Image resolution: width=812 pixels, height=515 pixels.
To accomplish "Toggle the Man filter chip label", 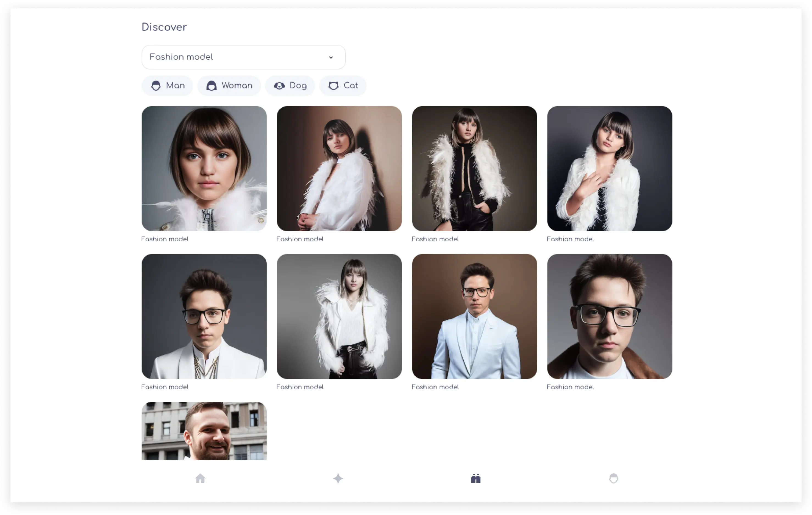I will [x=175, y=86].
